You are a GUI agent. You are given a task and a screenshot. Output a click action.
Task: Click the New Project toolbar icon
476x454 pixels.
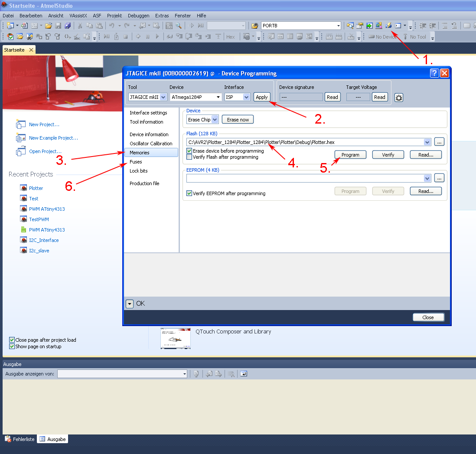click(10, 26)
